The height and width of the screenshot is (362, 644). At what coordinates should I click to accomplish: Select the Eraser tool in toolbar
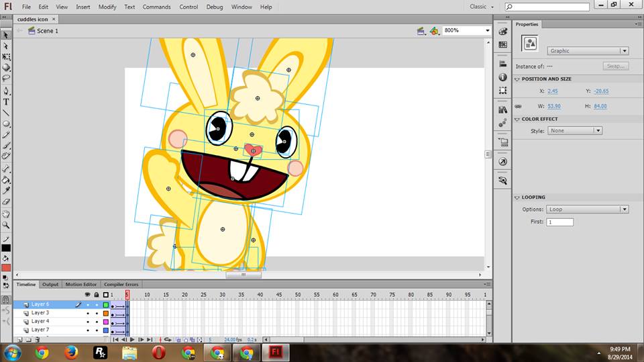[x=6, y=201]
